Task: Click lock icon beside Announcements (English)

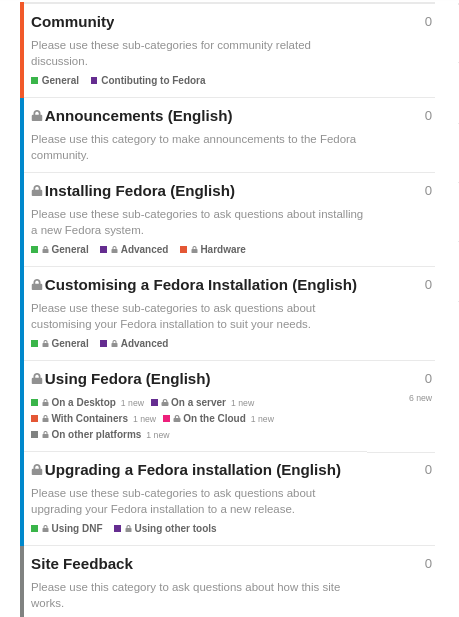Action: click(x=37, y=116)
